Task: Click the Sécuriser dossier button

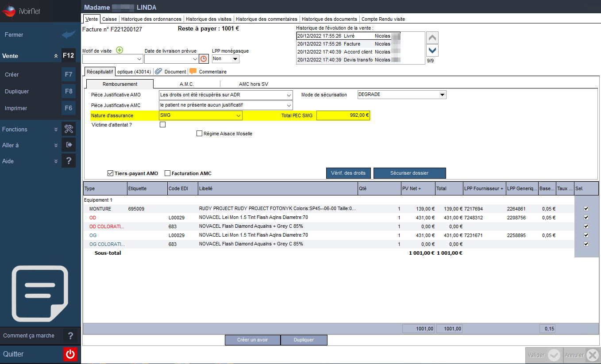Action: tap(409, 173)
